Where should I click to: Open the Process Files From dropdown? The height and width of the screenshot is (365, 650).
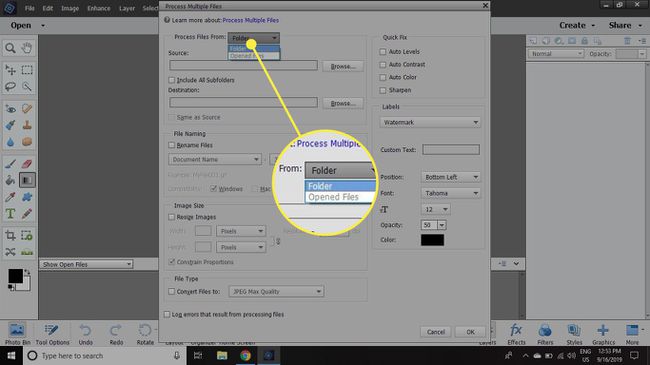pos(254,38)
